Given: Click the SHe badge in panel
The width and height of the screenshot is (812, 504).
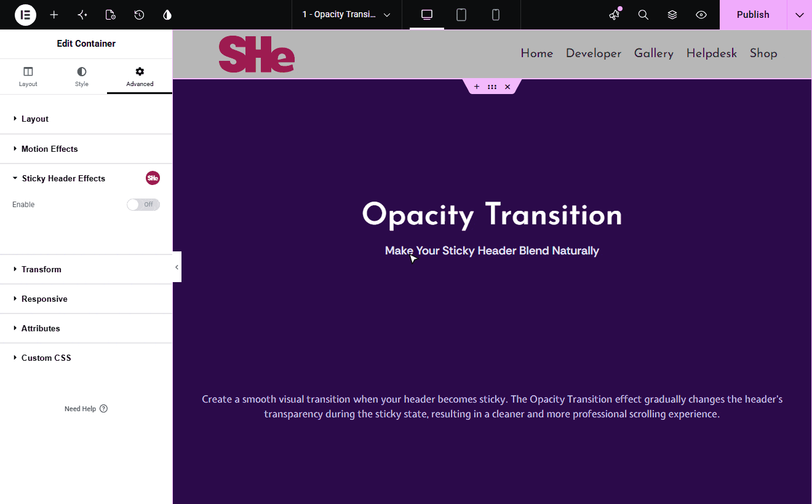Looking at the screenshot, I should 153,178.
